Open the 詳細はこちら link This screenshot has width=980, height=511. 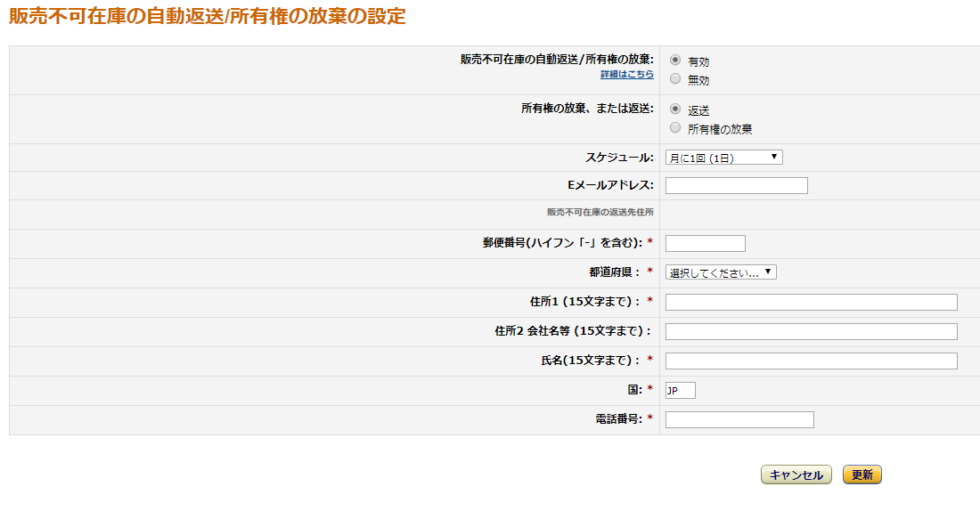point(626,75)
